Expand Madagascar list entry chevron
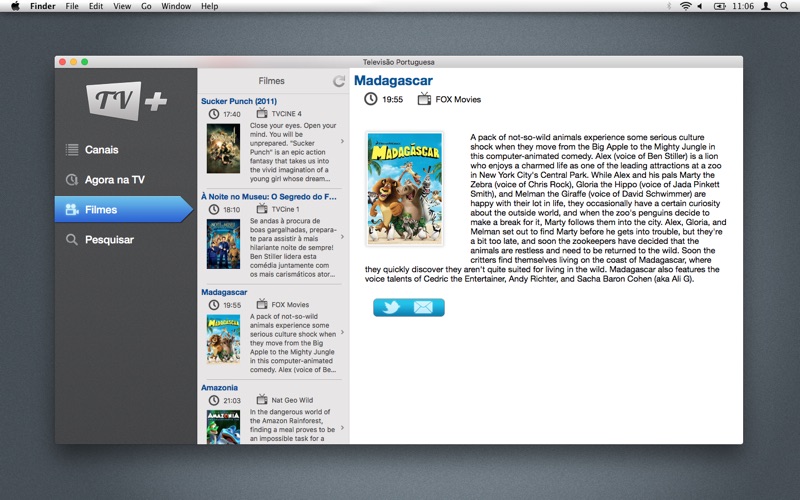800x500 pixels. point(342,332)
